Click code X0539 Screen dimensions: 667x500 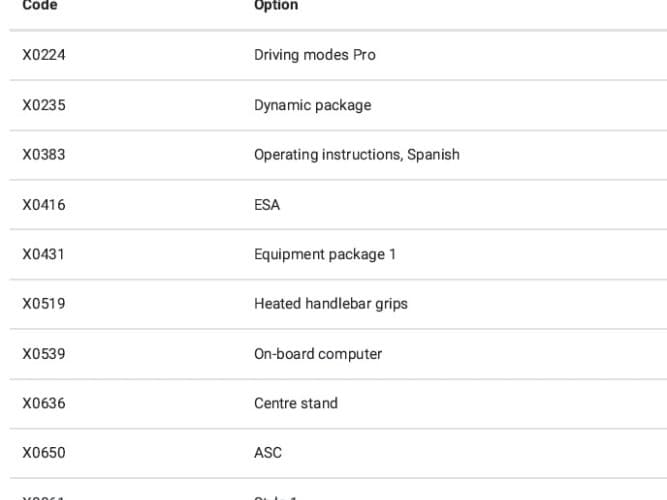point(44,354)
